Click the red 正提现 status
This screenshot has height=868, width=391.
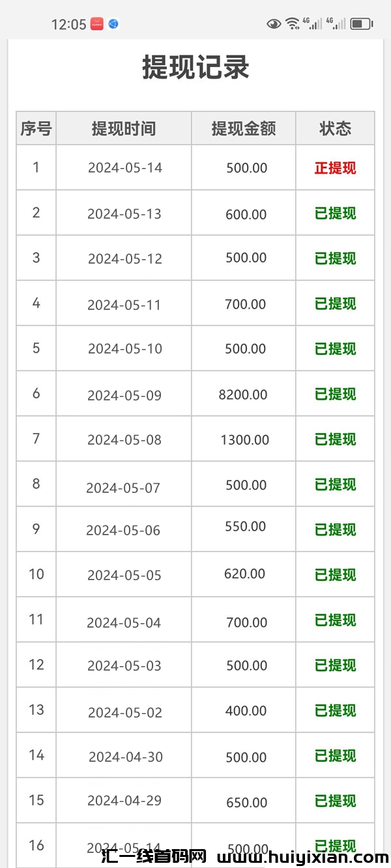pyautogui.click(x=335, y=168)
